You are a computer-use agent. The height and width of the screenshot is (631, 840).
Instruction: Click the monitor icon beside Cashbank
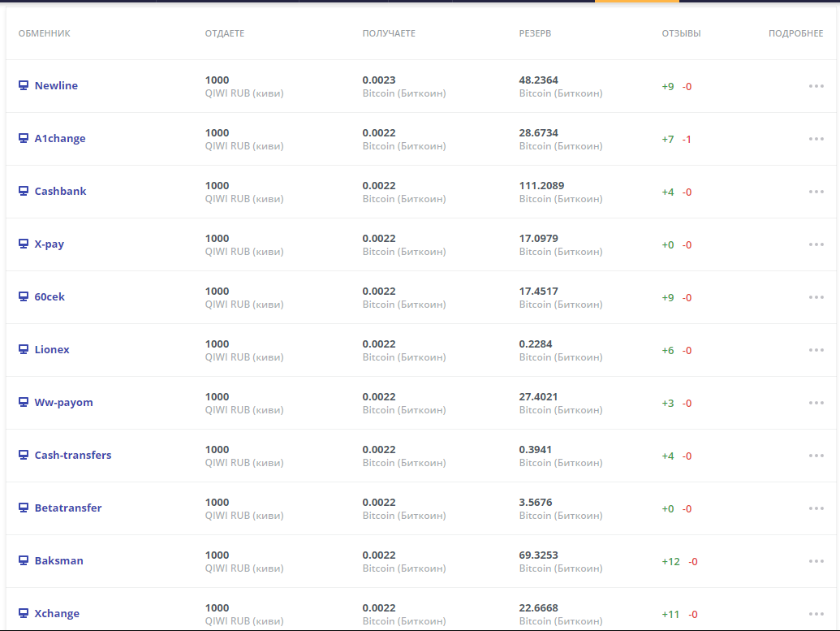pos(24,191)
